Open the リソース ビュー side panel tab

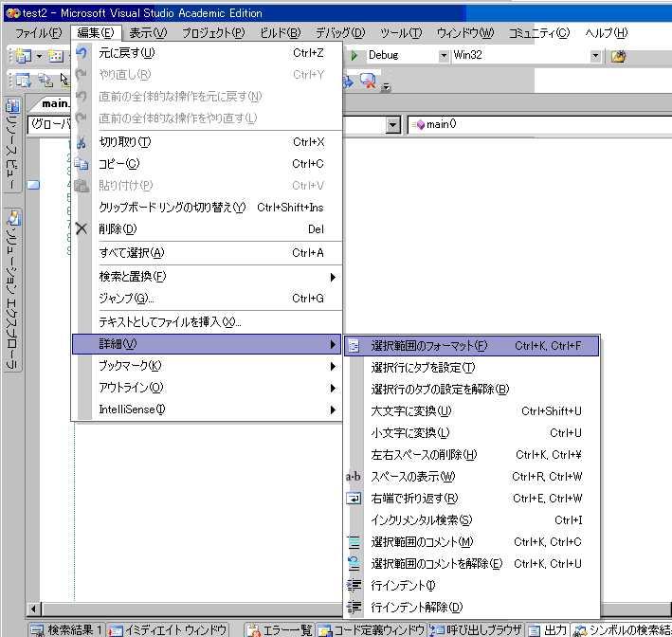pos(12,145)
